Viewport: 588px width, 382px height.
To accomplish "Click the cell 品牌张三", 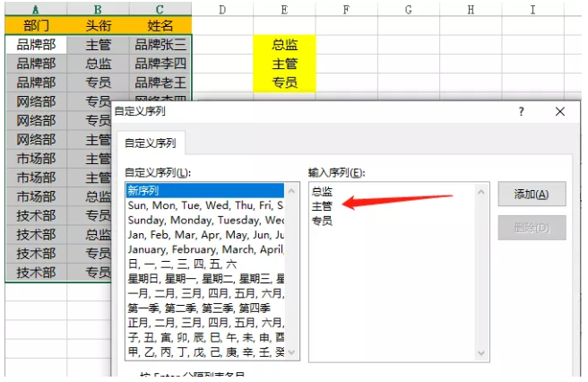I will [160, 45].
